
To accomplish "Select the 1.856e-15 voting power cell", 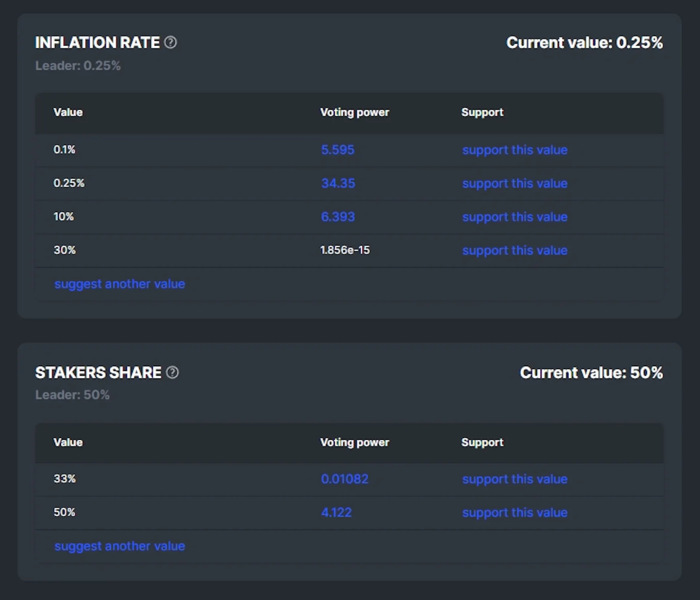I will click(345, 250).
